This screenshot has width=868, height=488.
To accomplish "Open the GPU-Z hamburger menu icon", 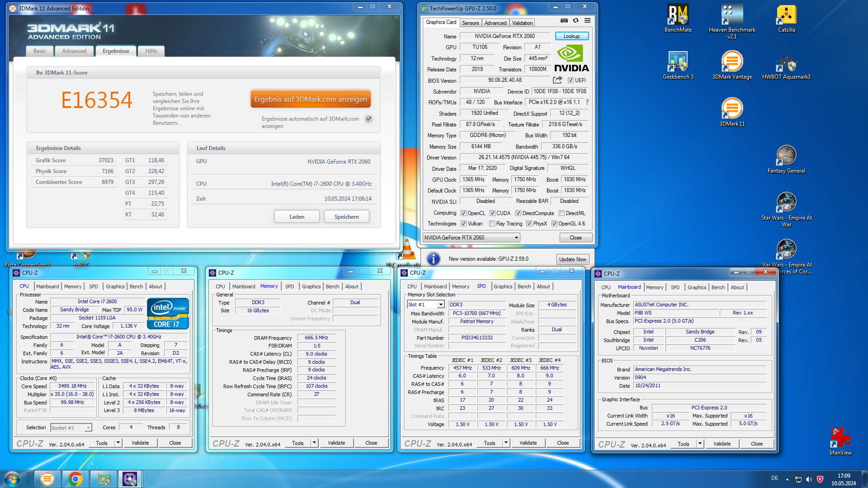I will pyautogui.click(x=587, y=20).
